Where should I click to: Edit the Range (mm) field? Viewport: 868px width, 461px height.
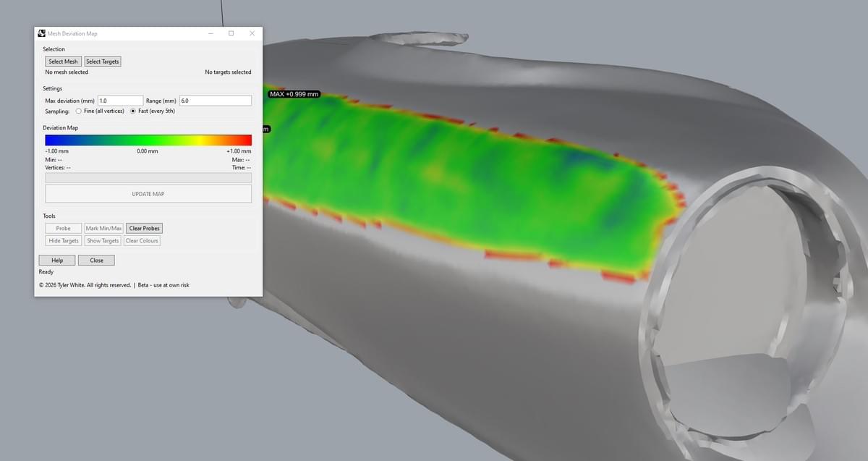[216, 101]
